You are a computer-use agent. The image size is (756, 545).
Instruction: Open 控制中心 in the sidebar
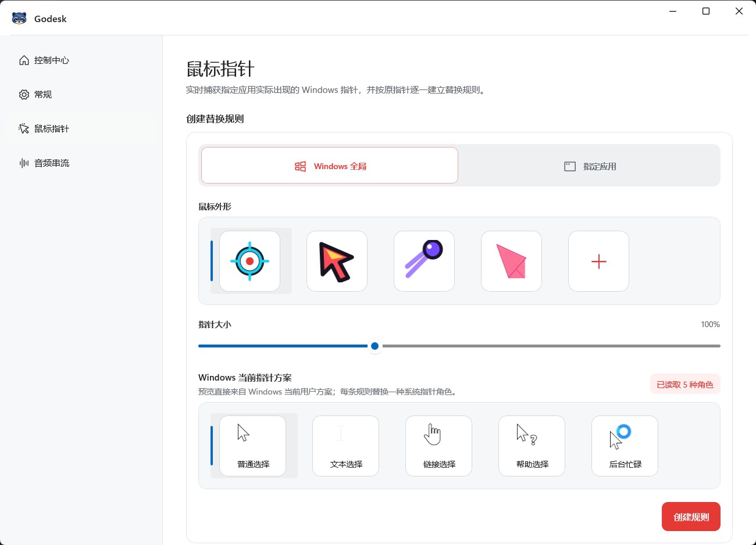[81, 60]
